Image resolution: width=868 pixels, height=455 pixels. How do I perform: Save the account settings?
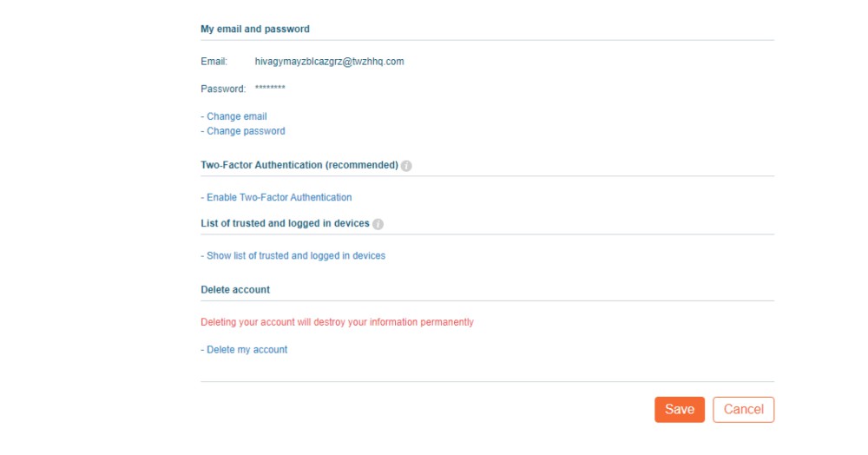pos(680,410)
